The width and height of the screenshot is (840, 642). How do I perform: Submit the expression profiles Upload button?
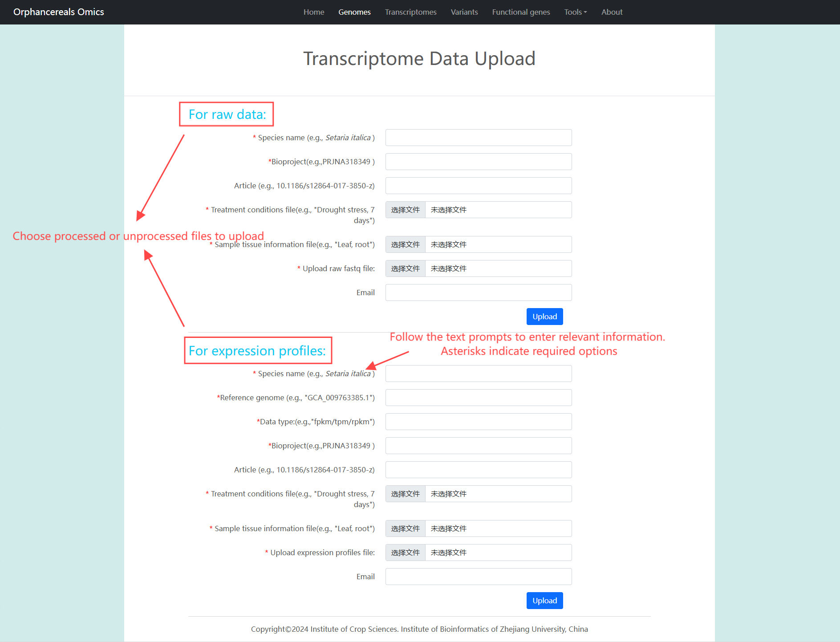click(544, 601)
